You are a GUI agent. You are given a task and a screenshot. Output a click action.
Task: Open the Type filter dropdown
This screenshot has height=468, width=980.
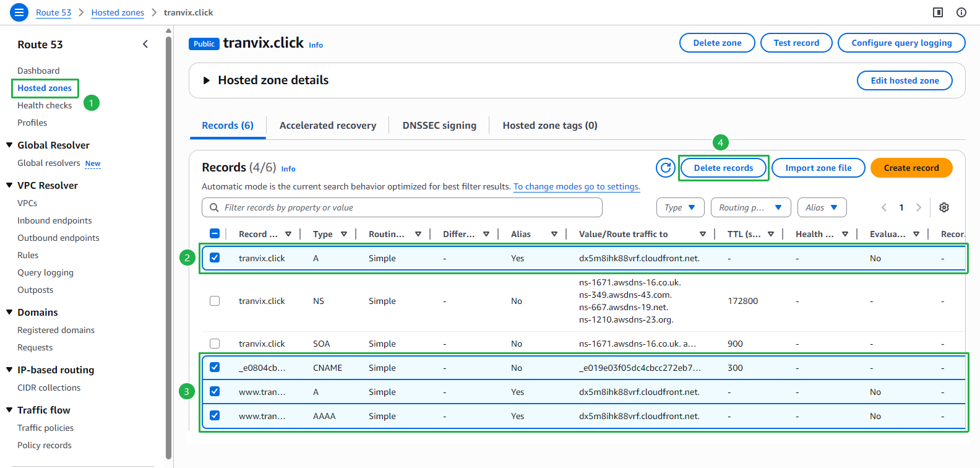(x=681, y=207)
